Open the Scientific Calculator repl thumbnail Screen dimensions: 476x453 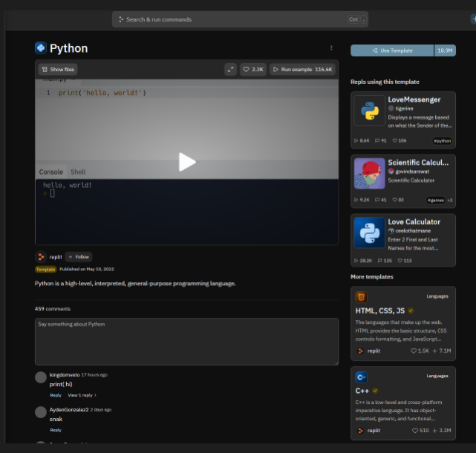click(x=370, y=174)
